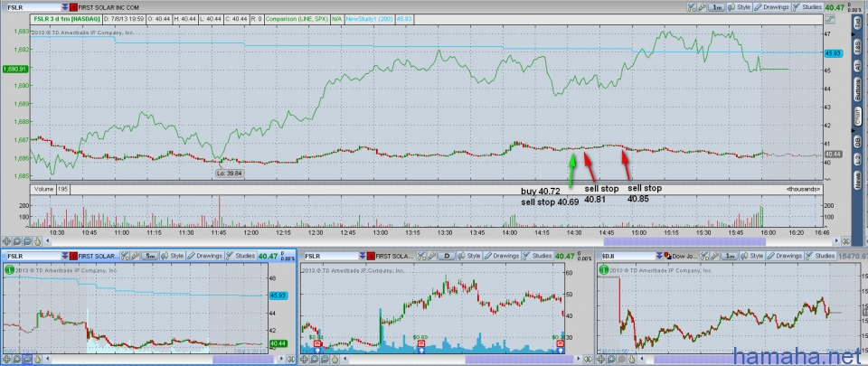
Task: Click the flask quick-study icon in main chart header
Action: (x=692, y=7)
